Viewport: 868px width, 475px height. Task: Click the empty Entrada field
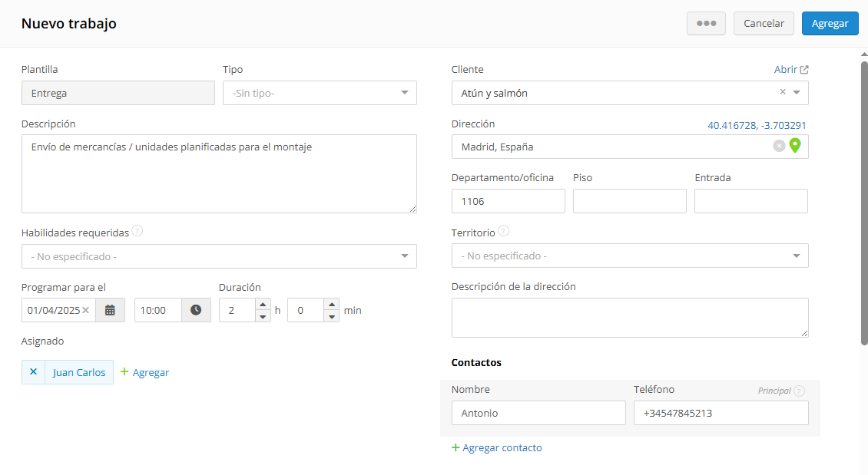click(751, 201)
